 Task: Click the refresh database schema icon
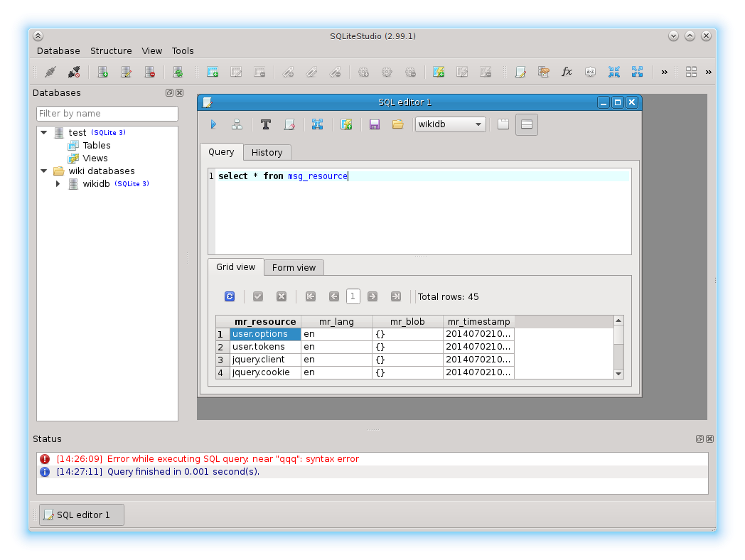tap(178, 72)
